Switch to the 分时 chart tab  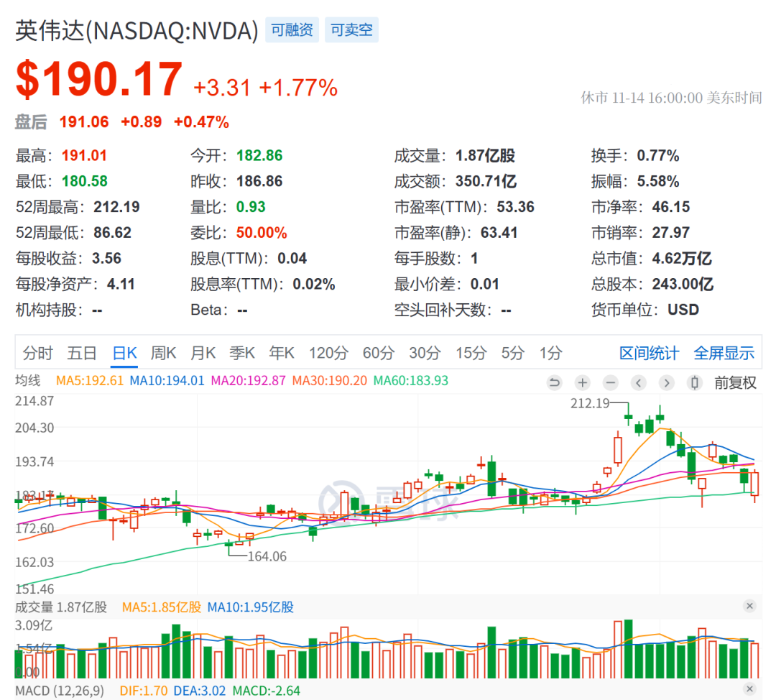37,353
